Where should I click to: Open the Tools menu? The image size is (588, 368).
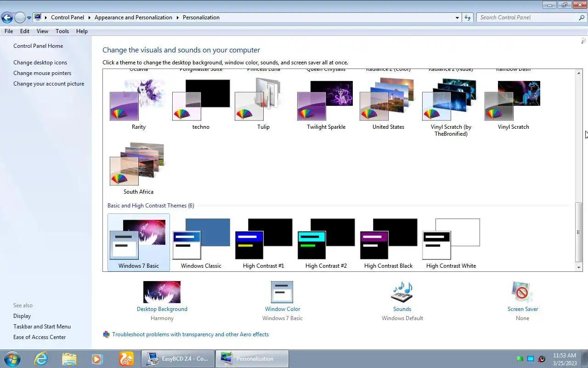(x=62, y=31)
